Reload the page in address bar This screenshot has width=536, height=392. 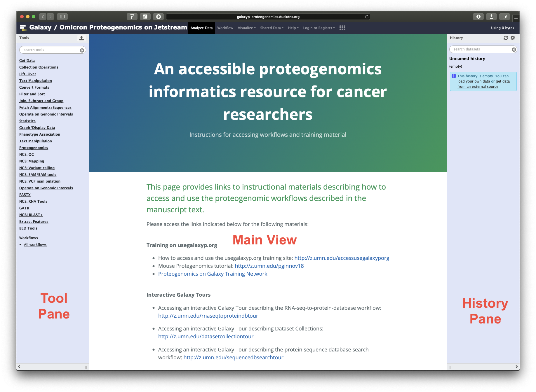point(367,17)
